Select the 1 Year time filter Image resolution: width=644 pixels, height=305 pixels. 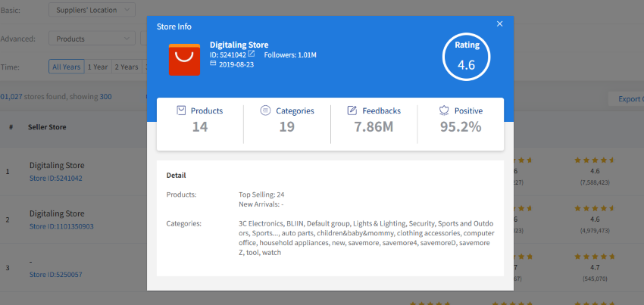point(98,67)
